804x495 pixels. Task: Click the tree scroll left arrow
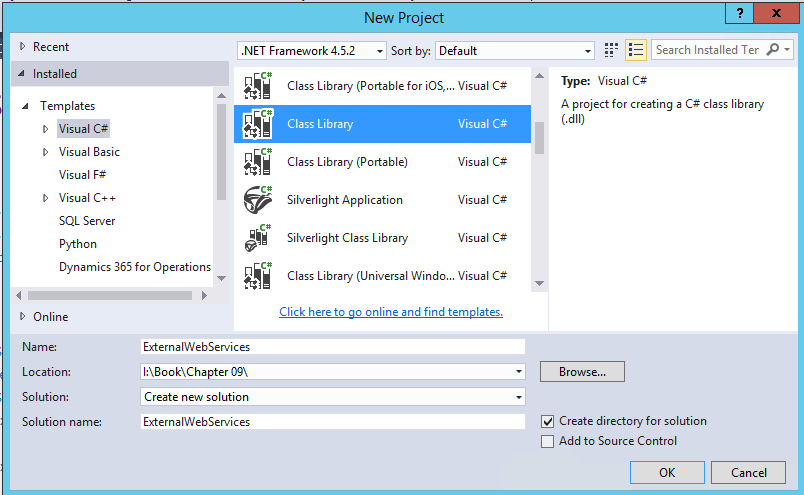click(x=19, y=295)
